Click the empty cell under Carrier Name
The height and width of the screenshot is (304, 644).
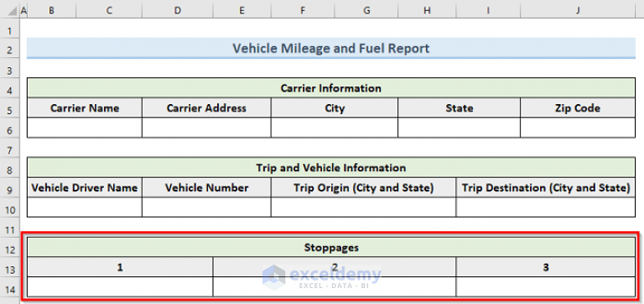click(85, 128)
